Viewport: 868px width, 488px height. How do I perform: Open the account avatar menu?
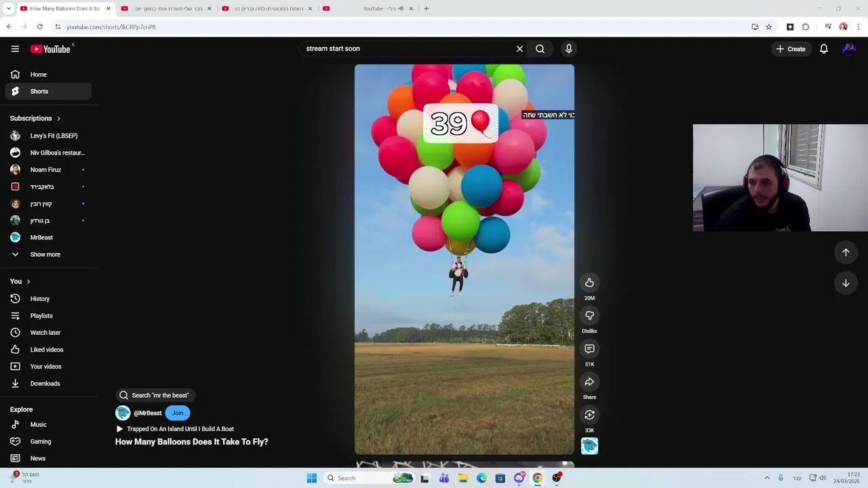pyautogui.click(x=849, y=49)
